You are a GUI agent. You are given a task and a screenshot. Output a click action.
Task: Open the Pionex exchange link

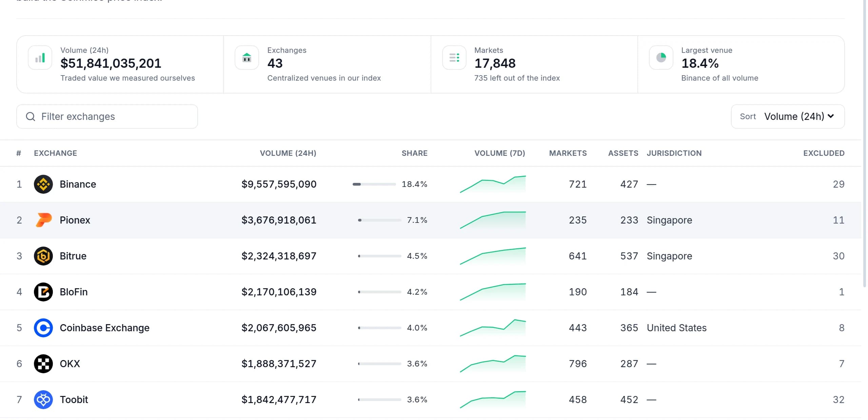pyautogui.click(x=75, y=220)
